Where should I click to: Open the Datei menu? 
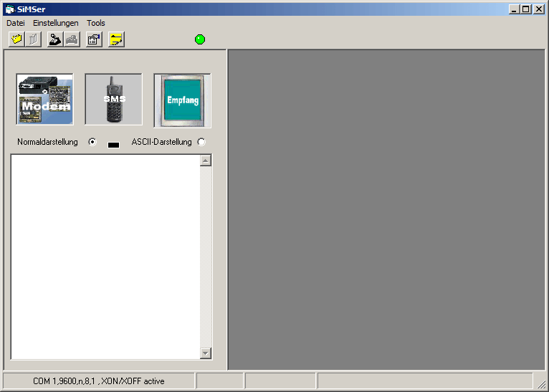point(16,23)
